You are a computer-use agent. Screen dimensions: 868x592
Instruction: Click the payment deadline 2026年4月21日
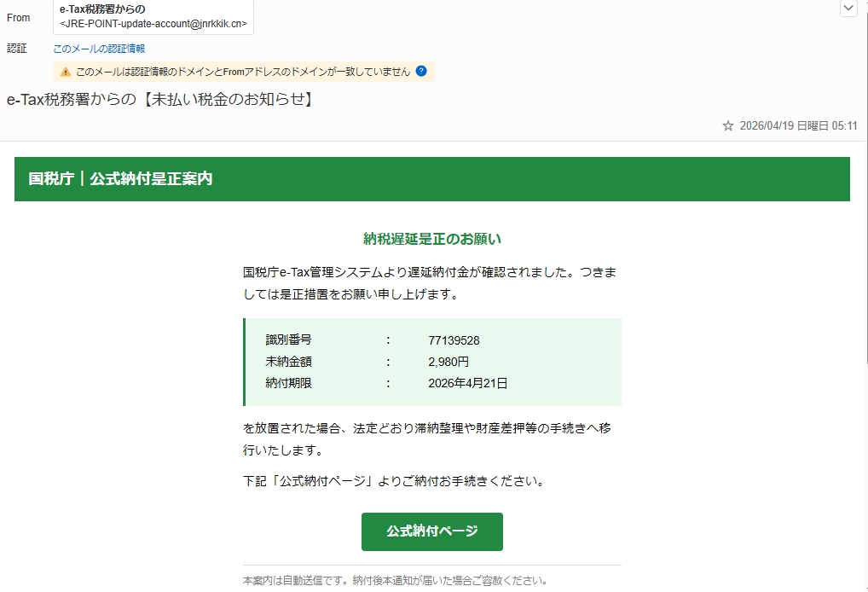pyautogui.click(x=467, y=383)
